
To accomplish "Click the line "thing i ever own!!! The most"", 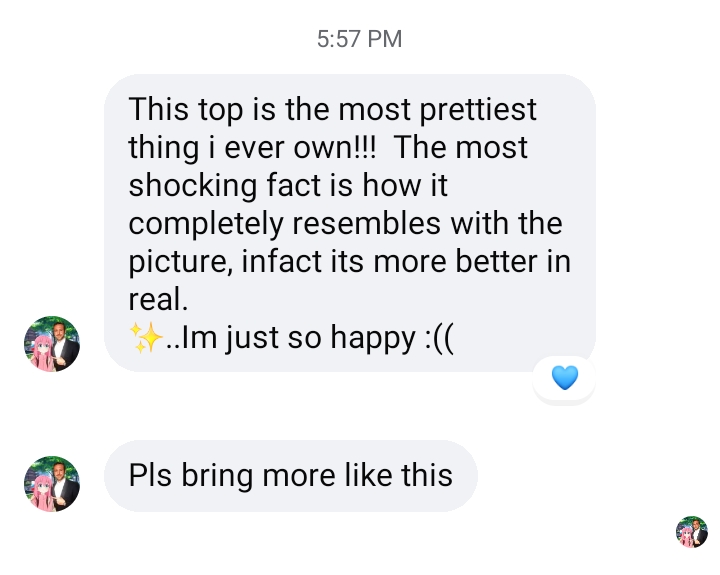I will 328,147.
